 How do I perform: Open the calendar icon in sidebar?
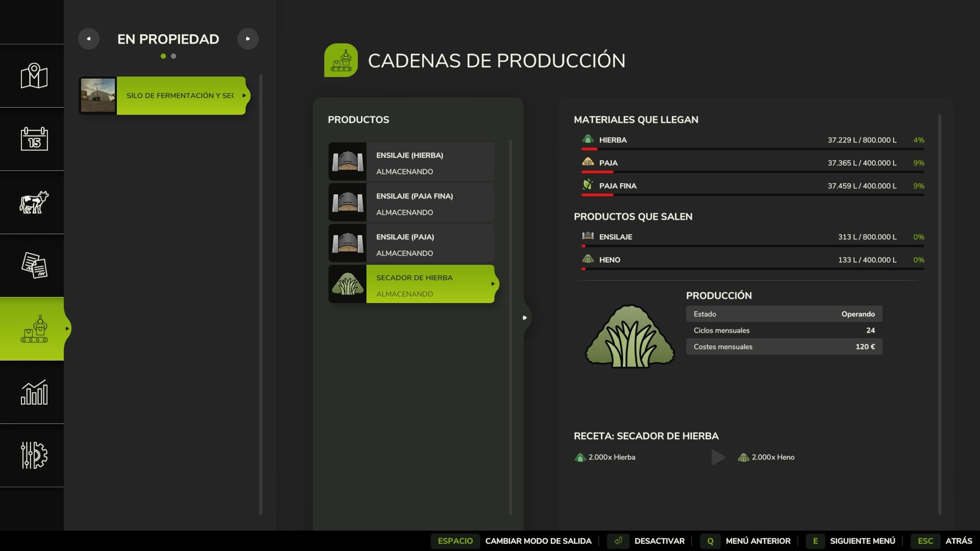coord(34,139)
